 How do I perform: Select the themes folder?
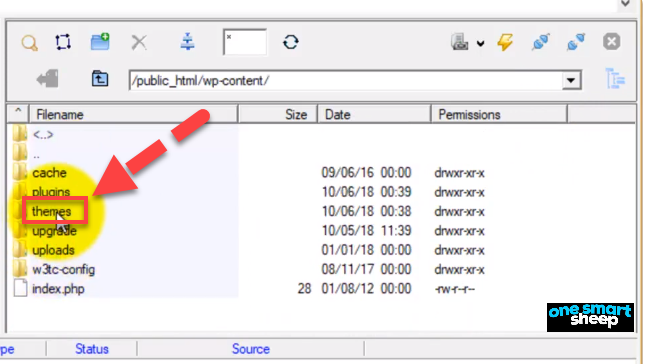click(51, 212)
